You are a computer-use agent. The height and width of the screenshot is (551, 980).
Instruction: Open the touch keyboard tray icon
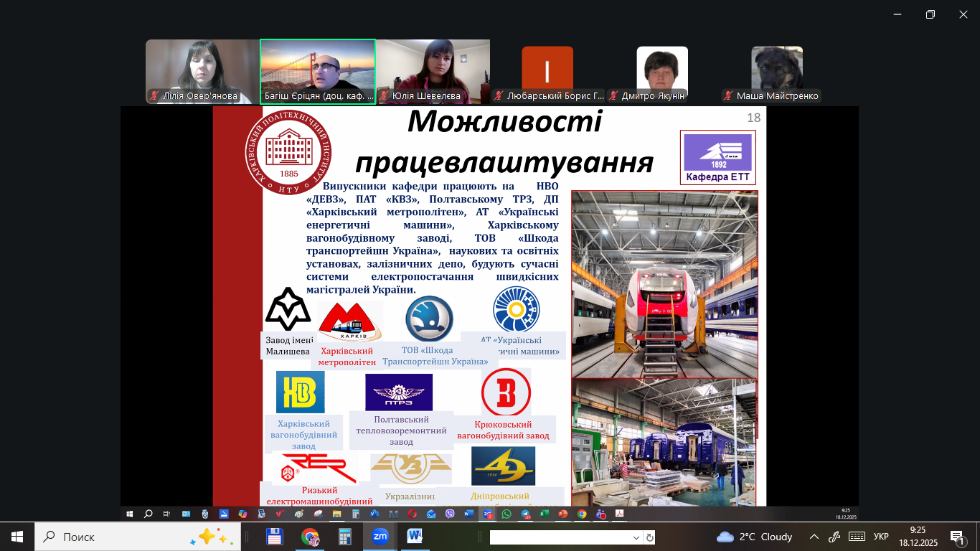click(x=857, y=537)
